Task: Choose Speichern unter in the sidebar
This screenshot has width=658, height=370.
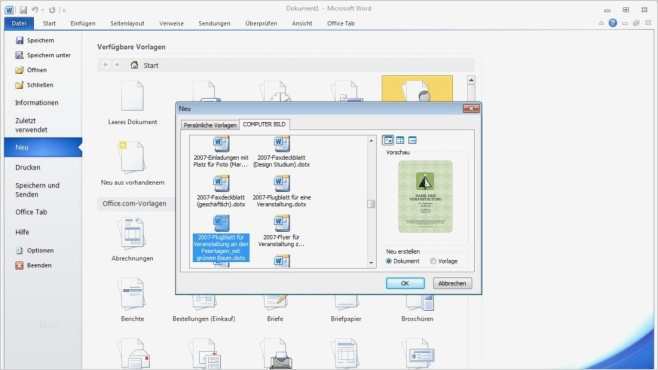Action: click(x=43, y=55)
